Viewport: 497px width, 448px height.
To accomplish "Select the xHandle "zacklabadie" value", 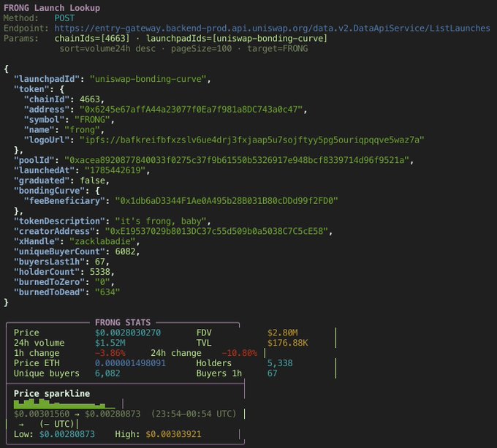I will point(102,241).
